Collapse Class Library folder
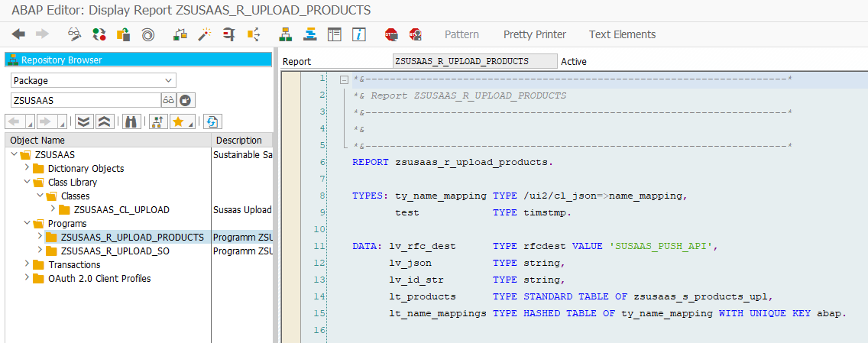This screenshot has width=868, height=343. pyautogui.click(x=26, y=182)
